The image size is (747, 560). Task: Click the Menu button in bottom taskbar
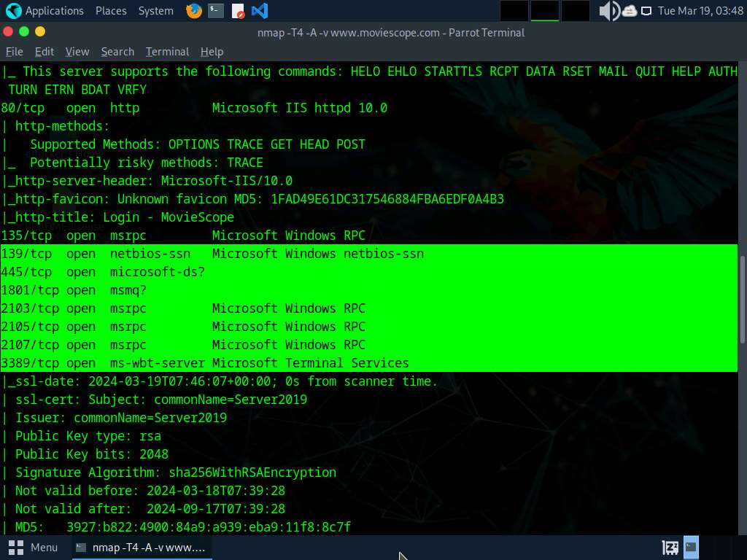click(x=34, y=547)
